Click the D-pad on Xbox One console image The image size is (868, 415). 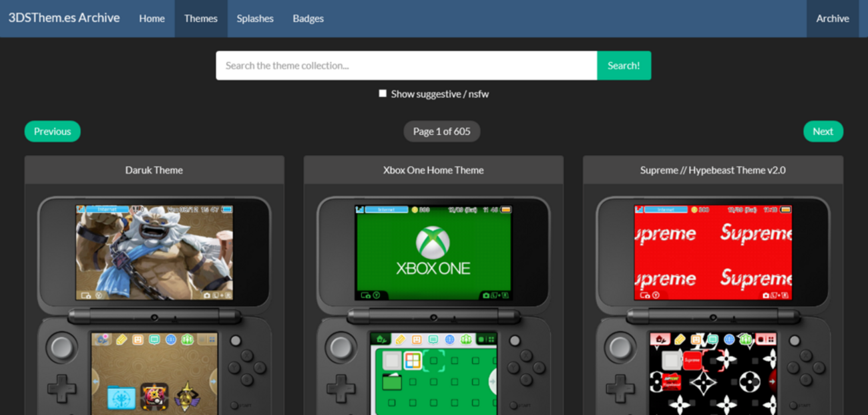pos(341,390)
